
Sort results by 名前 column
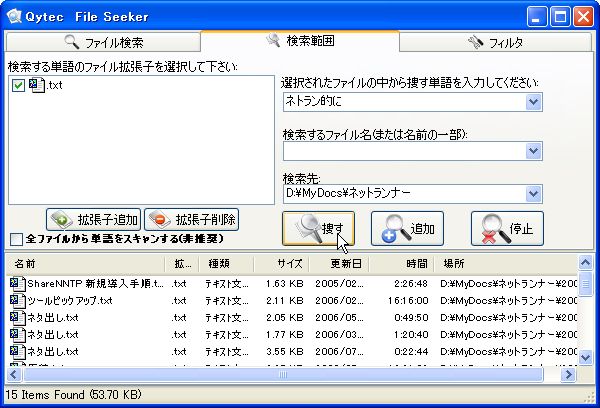(85, 264)
